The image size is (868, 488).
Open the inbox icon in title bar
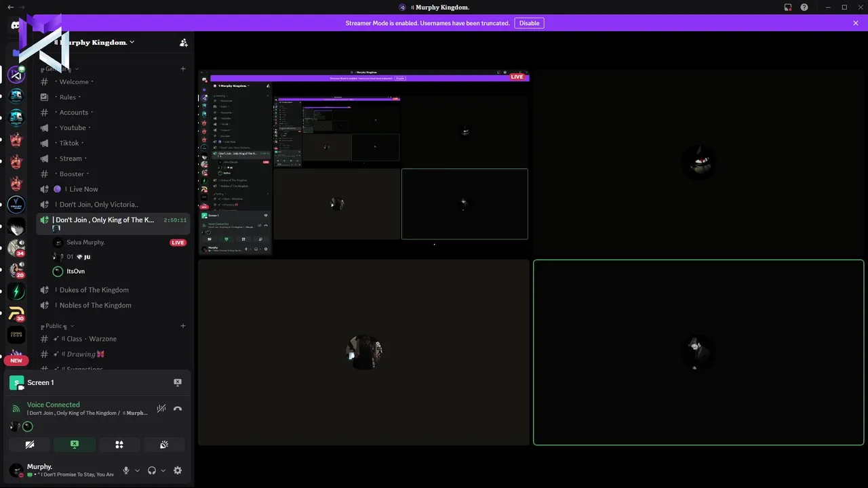(788, 7)
